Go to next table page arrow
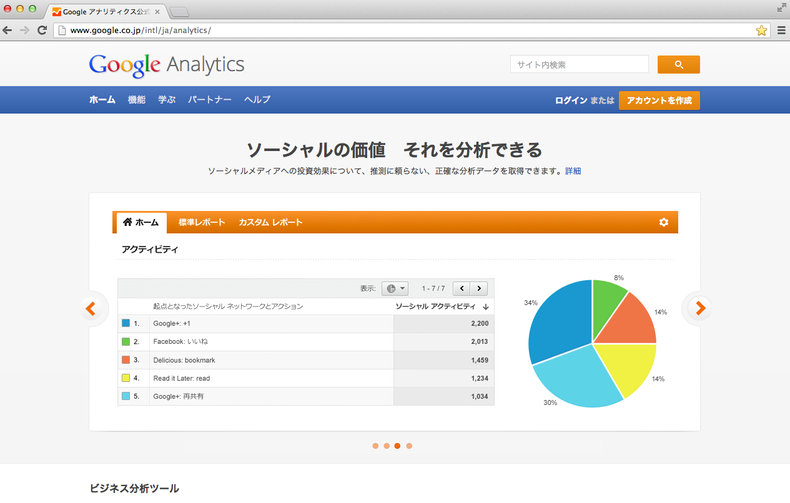This screenshot has height=503, width=790. pos(481,288)
